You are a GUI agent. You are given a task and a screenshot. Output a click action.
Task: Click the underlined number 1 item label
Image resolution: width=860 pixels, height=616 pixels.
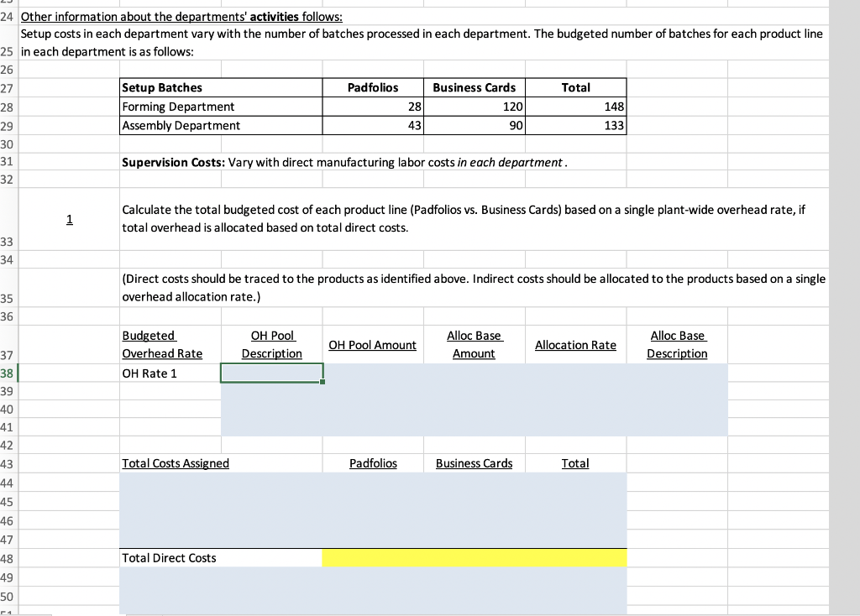point(69,219)
